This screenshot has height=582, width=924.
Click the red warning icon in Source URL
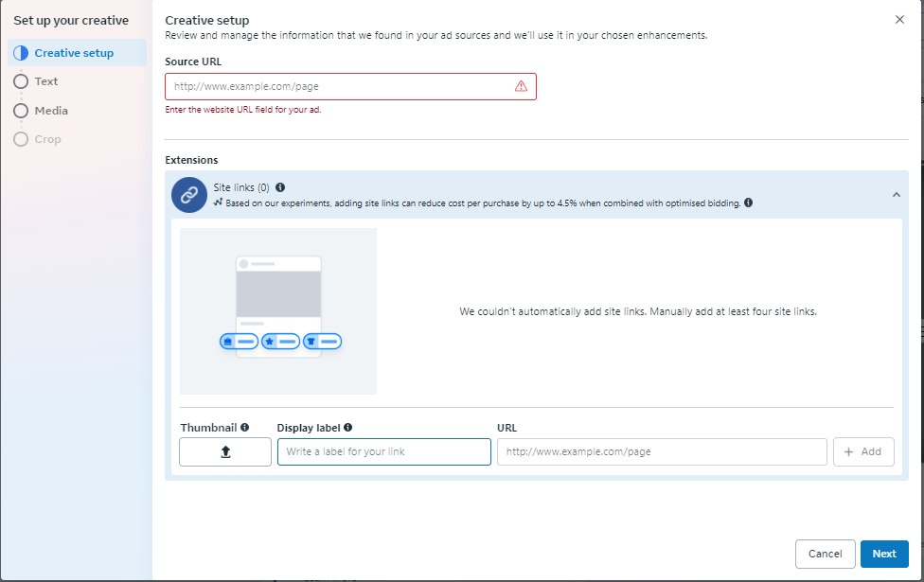(521, 86)
